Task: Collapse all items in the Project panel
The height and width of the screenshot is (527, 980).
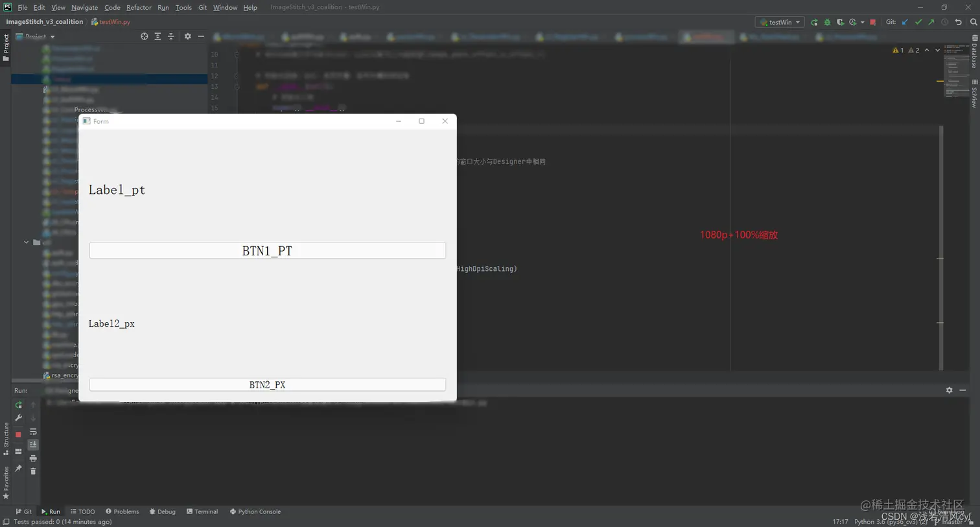Action: (170, 36)
